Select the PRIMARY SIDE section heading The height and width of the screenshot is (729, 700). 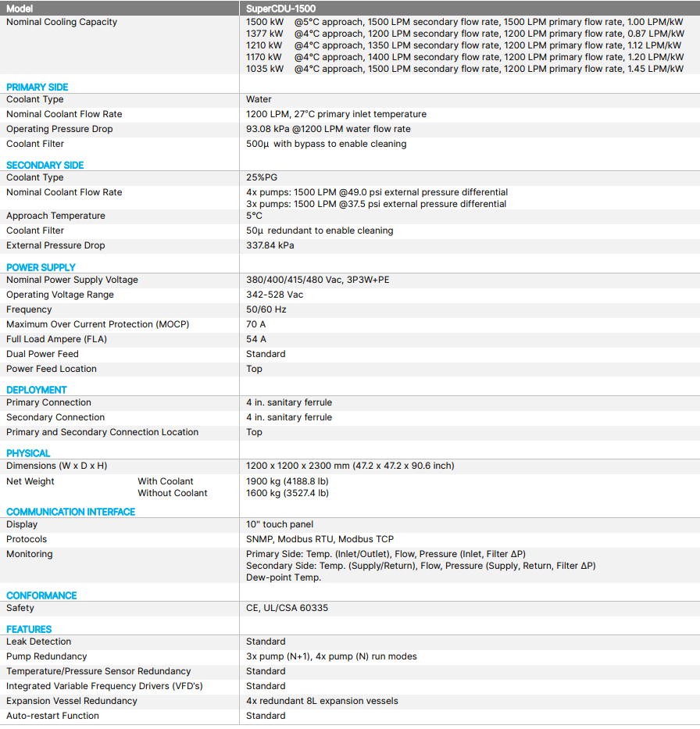37,87
